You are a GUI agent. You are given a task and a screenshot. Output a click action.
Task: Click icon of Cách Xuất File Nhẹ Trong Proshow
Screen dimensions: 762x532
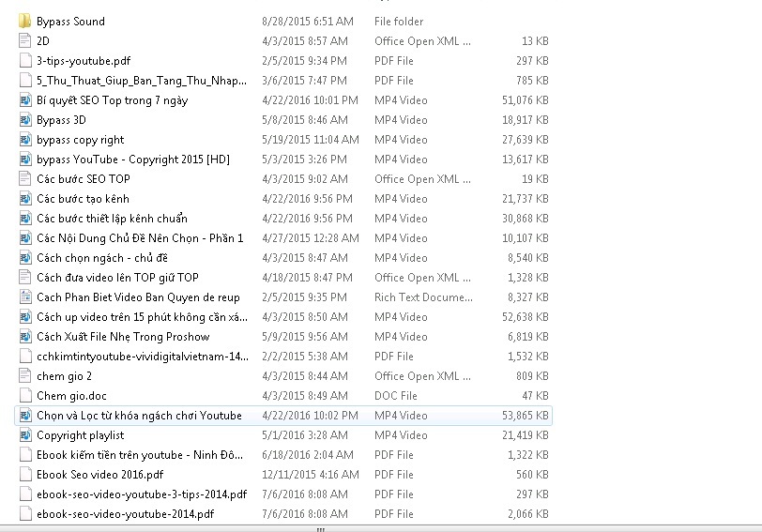pos(24,336)
